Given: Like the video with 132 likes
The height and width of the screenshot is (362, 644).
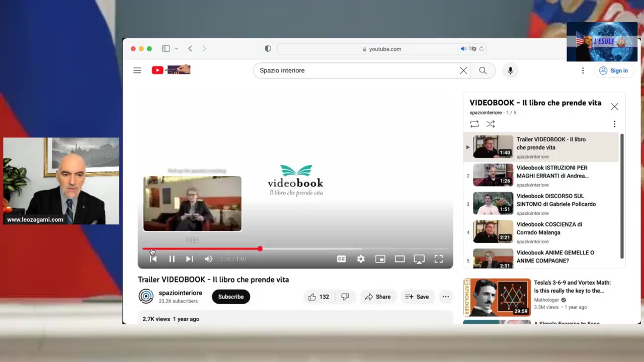Looking at the screenshot, I should tap(318, 297).
